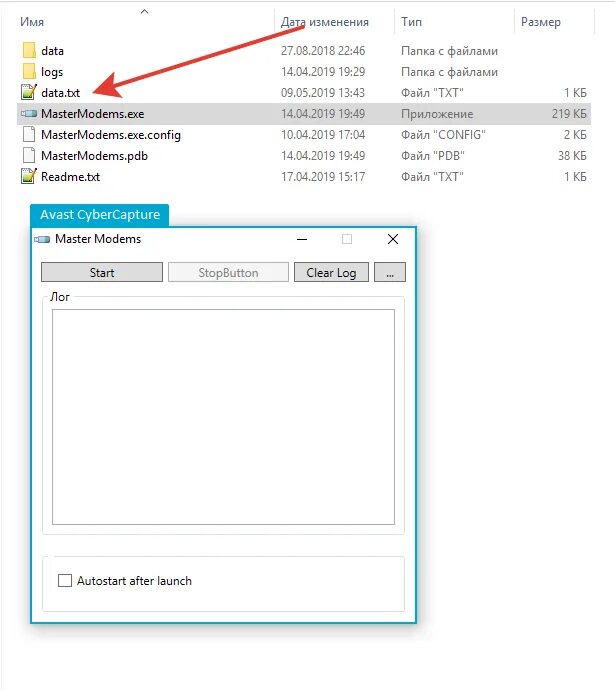Viewport: 615px width, 691px height.
Task: Sort files by Имя column header
Action: (x=32, y=22)
